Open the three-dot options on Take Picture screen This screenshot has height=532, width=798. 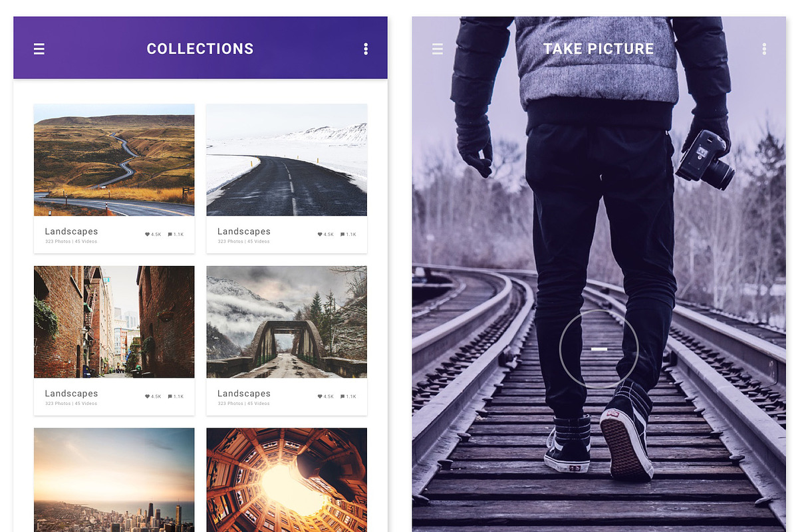764,49
